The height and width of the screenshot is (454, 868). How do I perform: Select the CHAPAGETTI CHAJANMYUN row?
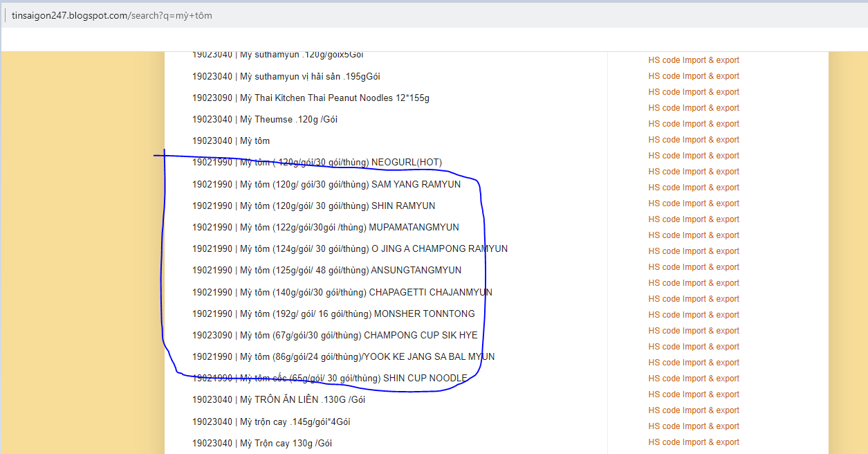[x=342, y=292]
